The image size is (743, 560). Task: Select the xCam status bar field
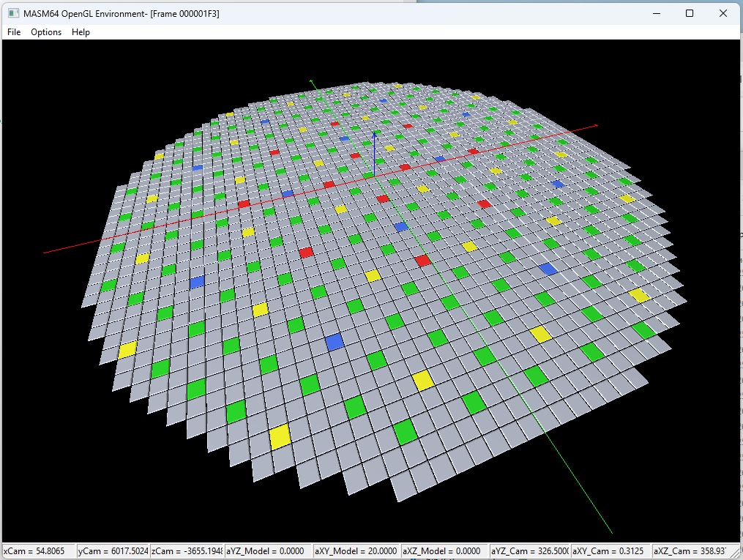coord(39,551)
